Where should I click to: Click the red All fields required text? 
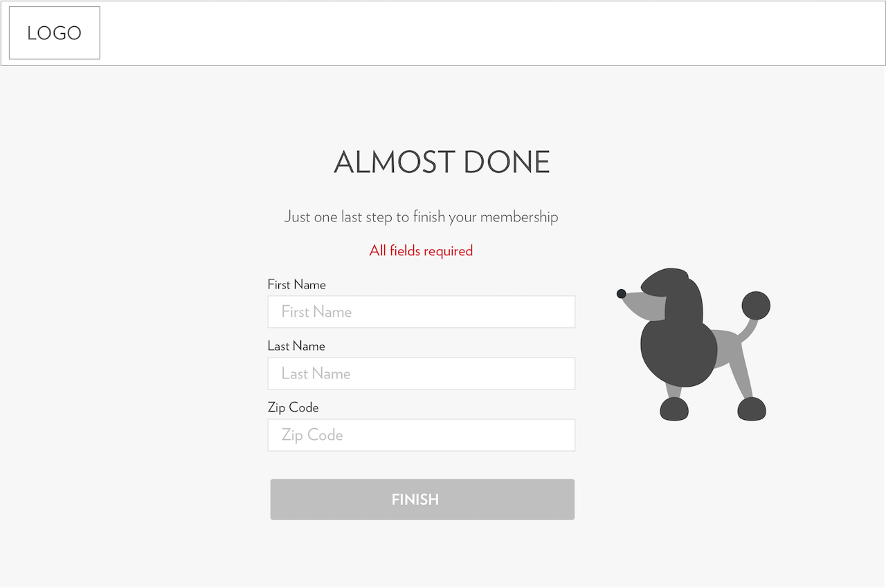pos(421,250)
